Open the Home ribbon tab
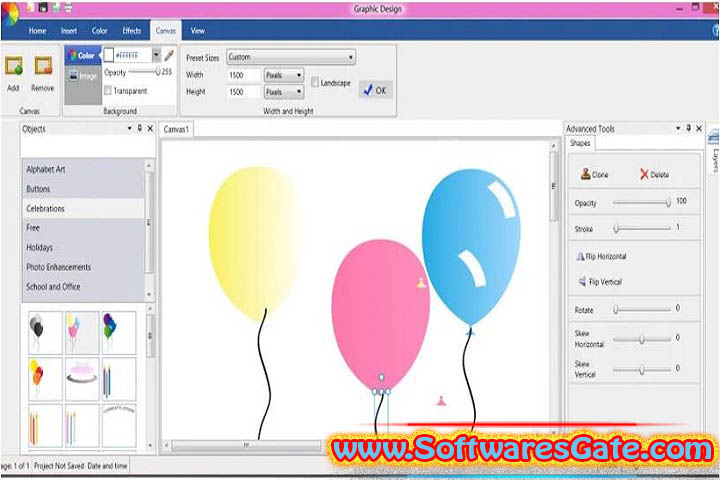The width and height of the screenshot is (720, 480). click(37, 31)
